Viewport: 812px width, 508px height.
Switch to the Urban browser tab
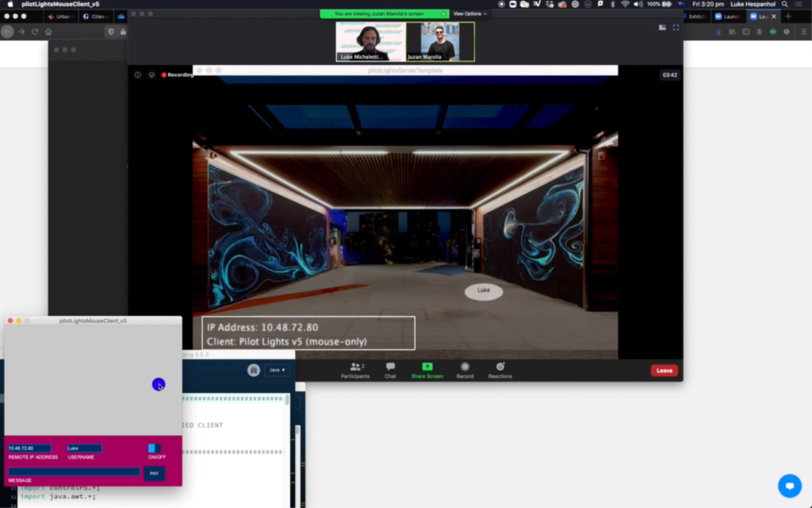pos(60,17)
